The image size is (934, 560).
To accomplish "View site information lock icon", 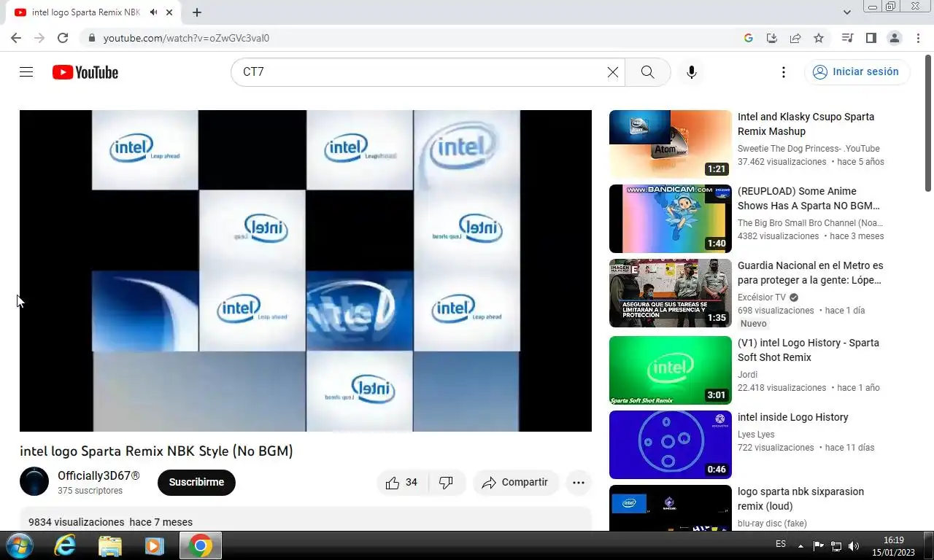I will click(x=90, y=38).
